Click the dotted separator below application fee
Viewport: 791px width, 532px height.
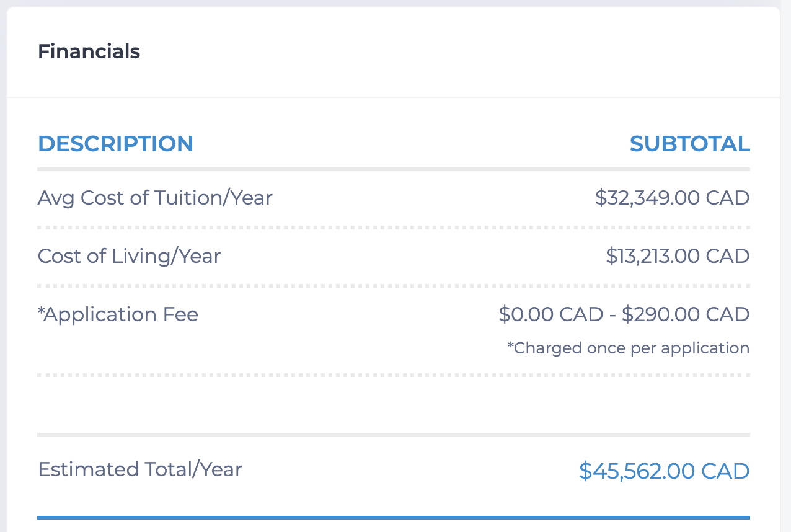394,375
